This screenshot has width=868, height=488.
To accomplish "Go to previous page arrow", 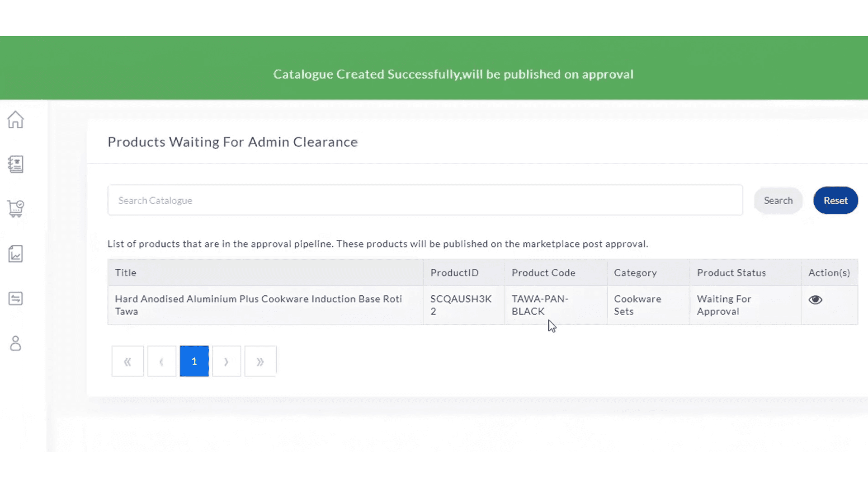I will coord(161,361).
